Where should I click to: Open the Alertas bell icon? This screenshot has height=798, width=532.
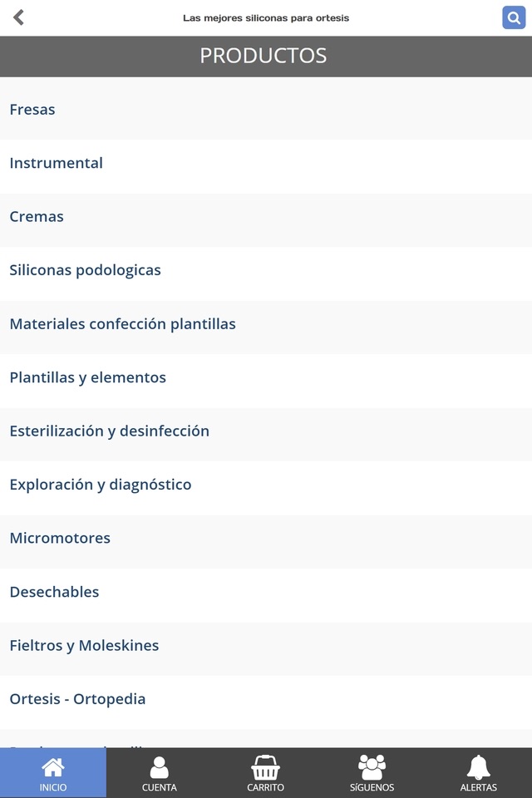[478, 767]
